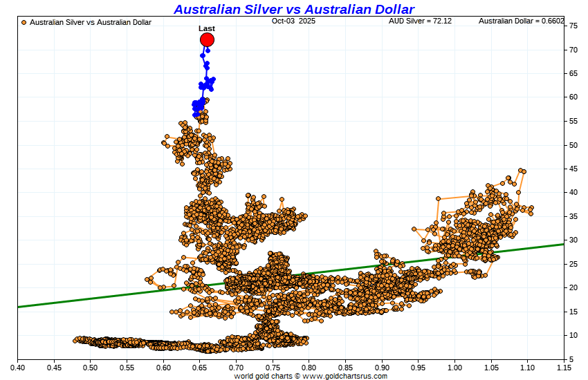Click the bold Last label above red dot
Viewport: 588px width, 380px height.
pyautogui.click(x=206, y=28)
